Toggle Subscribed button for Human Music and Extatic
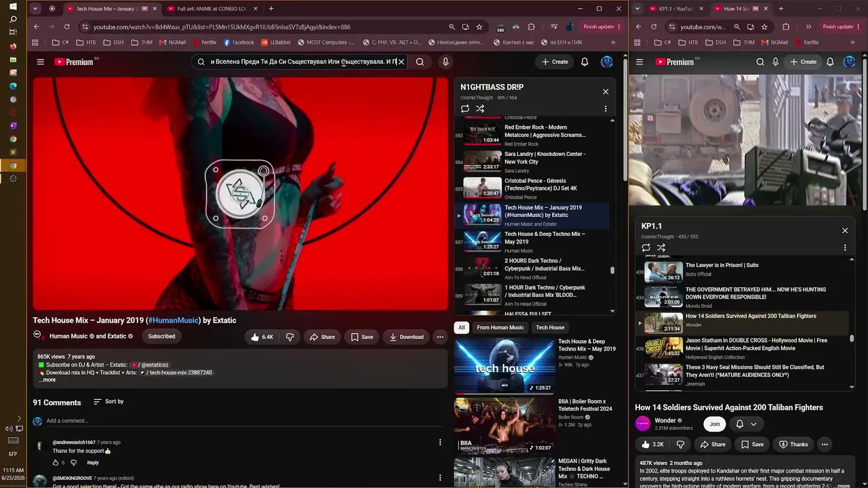Viewport: 868px width, 488px height. [x=161, y=336]
